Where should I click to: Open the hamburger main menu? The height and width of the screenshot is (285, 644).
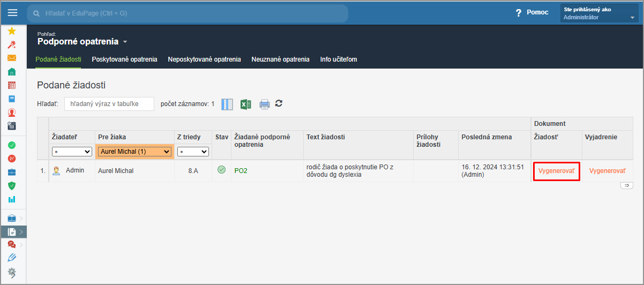point(12,13)
